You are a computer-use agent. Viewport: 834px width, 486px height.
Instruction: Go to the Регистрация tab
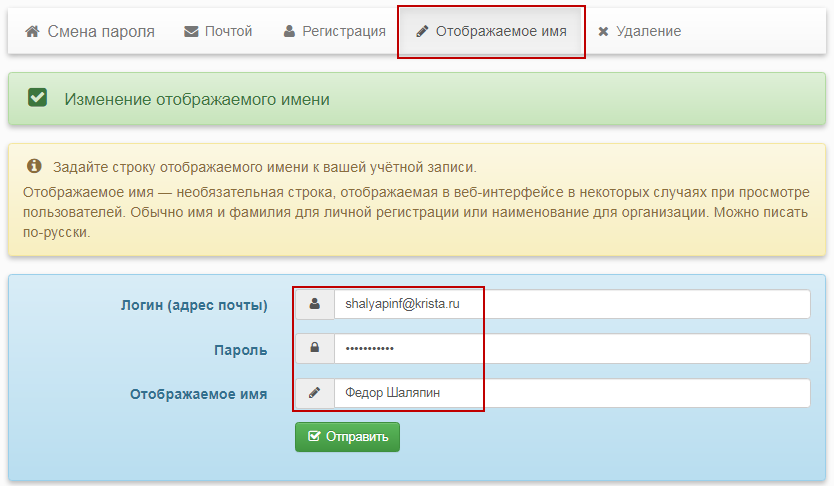(334, 32)
